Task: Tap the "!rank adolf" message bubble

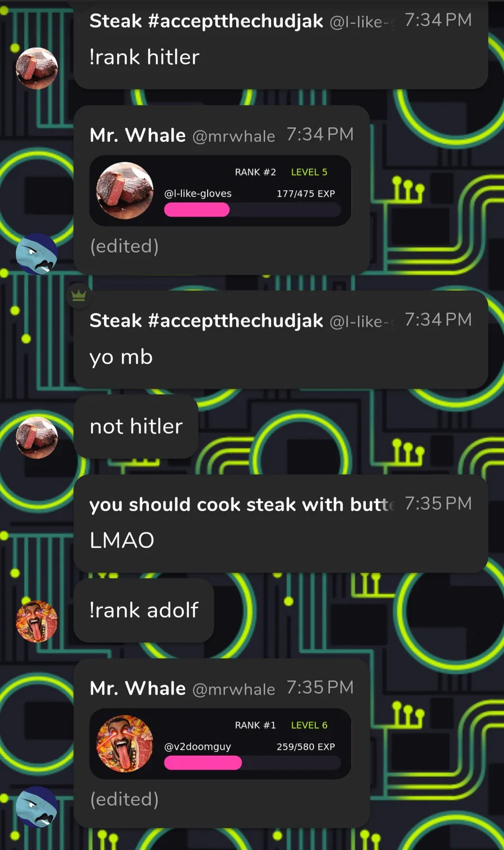Action: tap(144, 610)
